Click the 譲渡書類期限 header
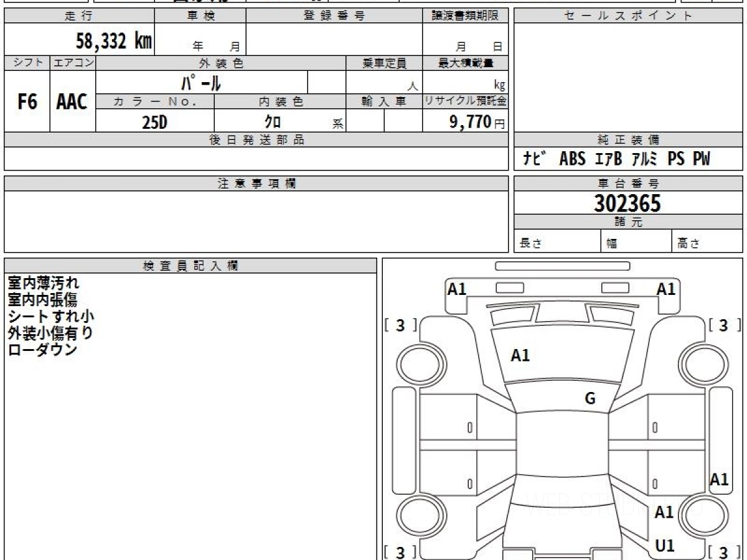Screen dimensions: 747x560 (466, 16)
